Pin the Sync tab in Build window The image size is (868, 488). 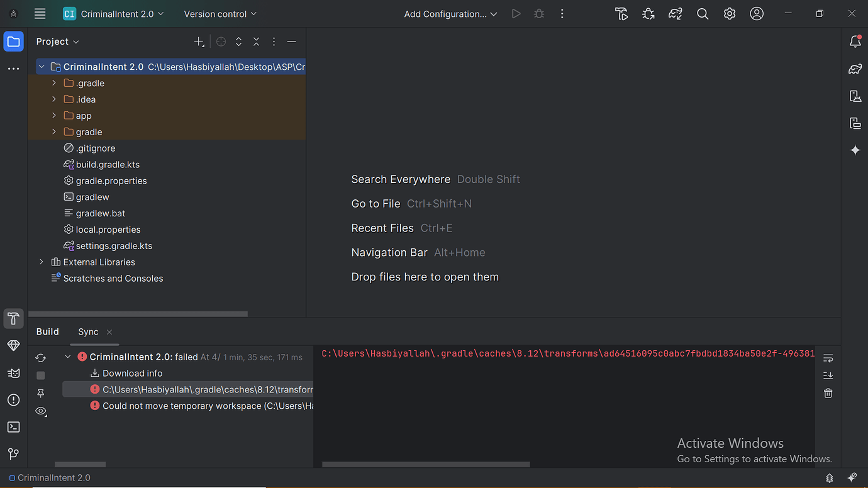point(41,393)
